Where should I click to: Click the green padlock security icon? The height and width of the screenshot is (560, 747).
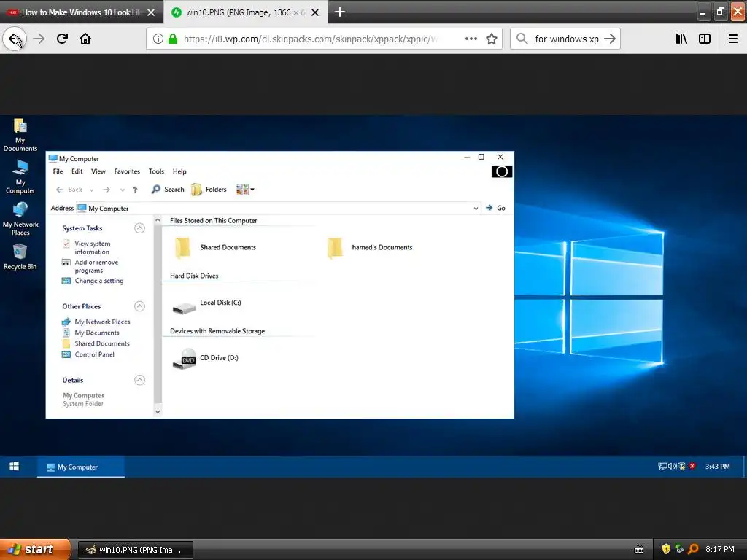173,39
